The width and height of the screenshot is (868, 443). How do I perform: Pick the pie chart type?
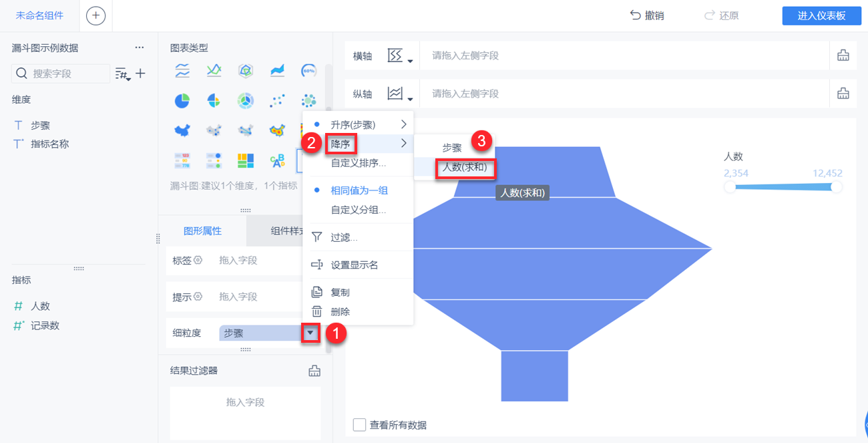click(x=182, y=101)
